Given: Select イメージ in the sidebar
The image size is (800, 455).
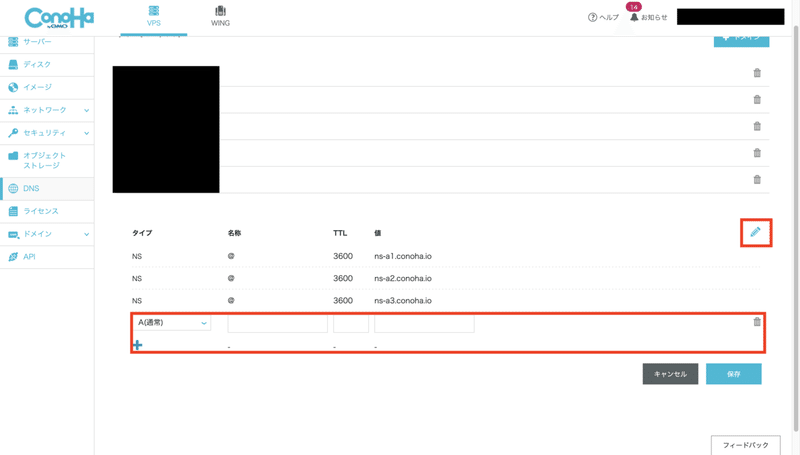Looking at the screenshot, I should coord(47,87).
